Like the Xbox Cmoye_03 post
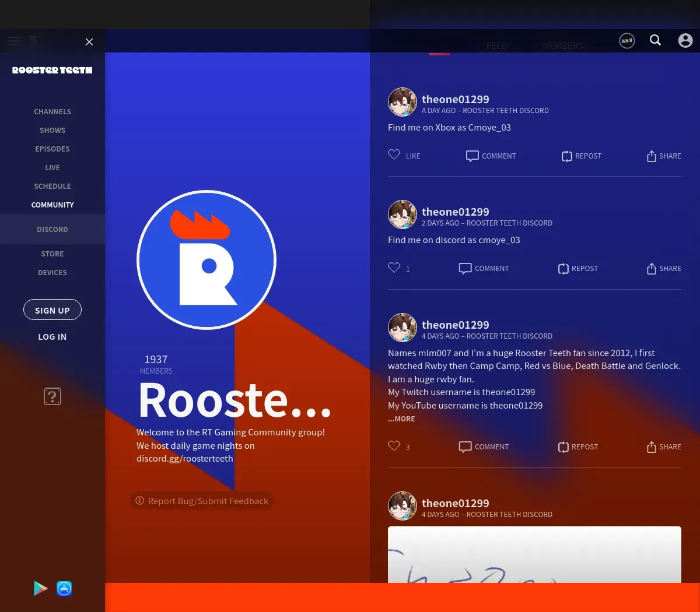The width and height of the screenshot is (700, 612). (404, 155)
